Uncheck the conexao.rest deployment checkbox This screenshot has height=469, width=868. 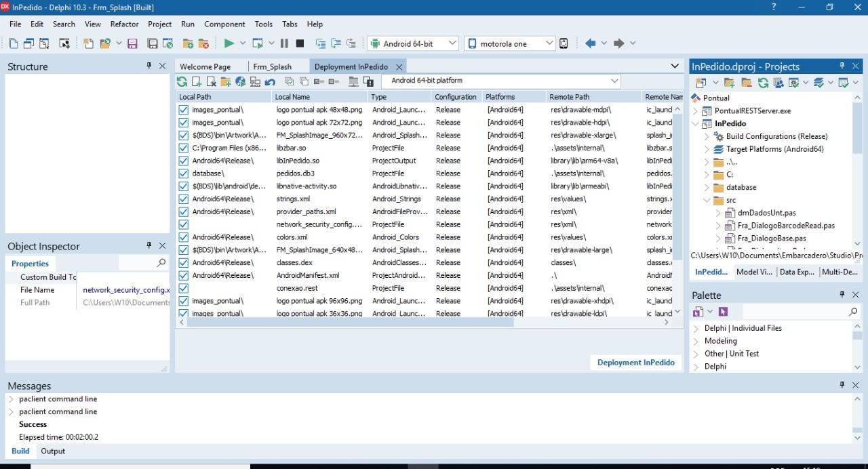click(183, 288)
